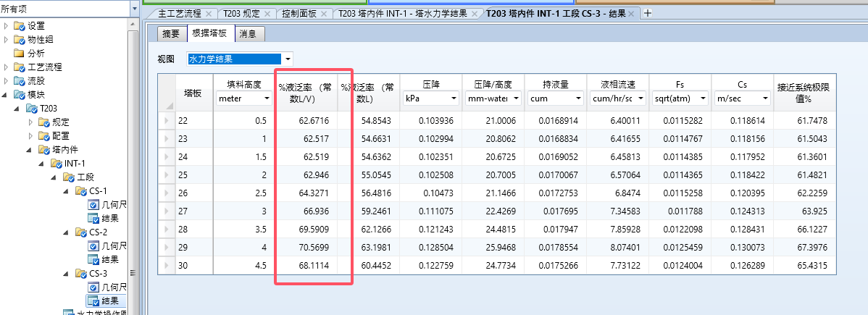This screenshot has height=315, width=868.
Task: Click the 流股 folder icon
Action: coord(20,81)
